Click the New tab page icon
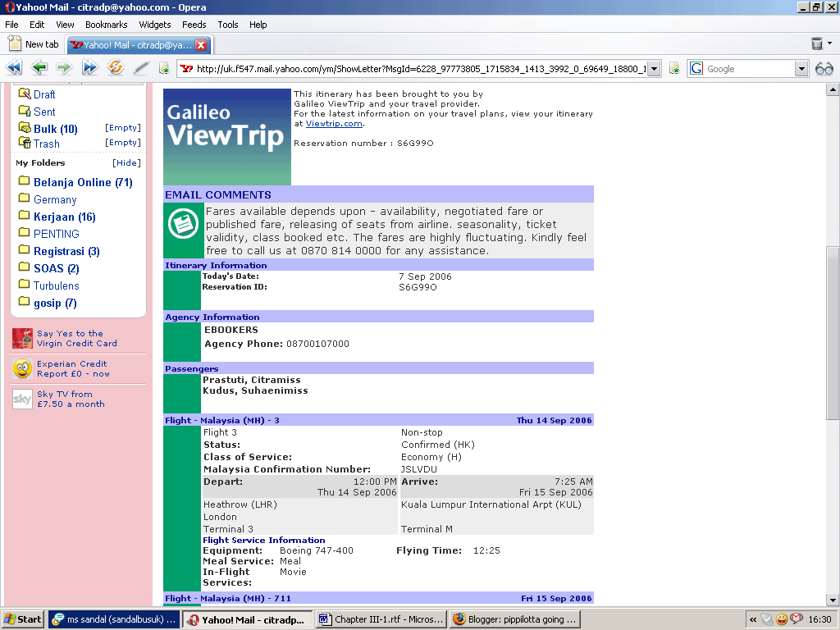840x630 pixels. [x=15, y=43]
